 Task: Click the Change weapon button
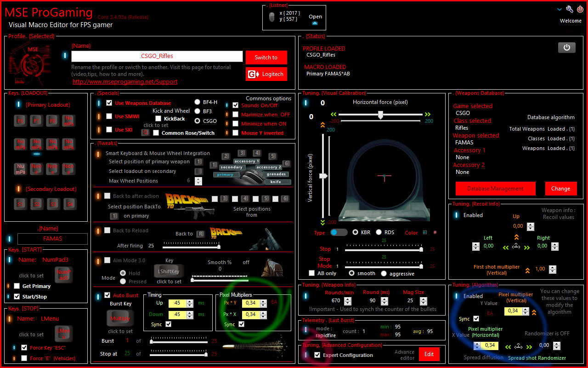(x=560, y=189)
